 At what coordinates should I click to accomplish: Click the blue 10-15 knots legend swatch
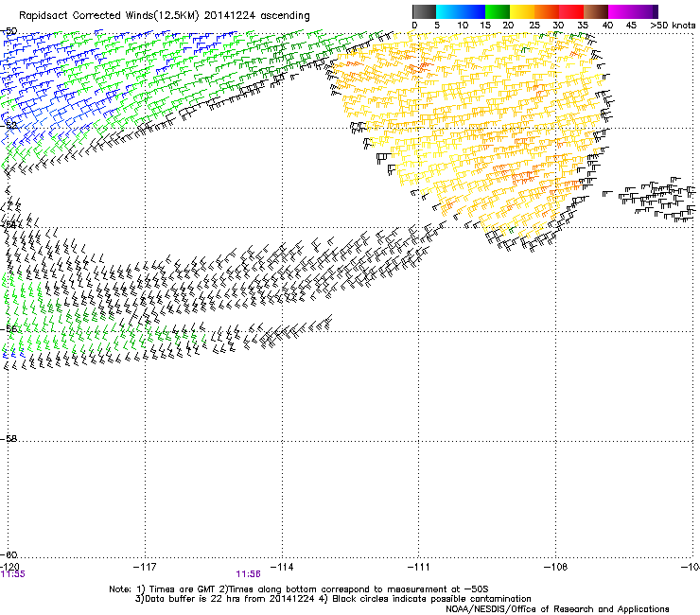473,11
